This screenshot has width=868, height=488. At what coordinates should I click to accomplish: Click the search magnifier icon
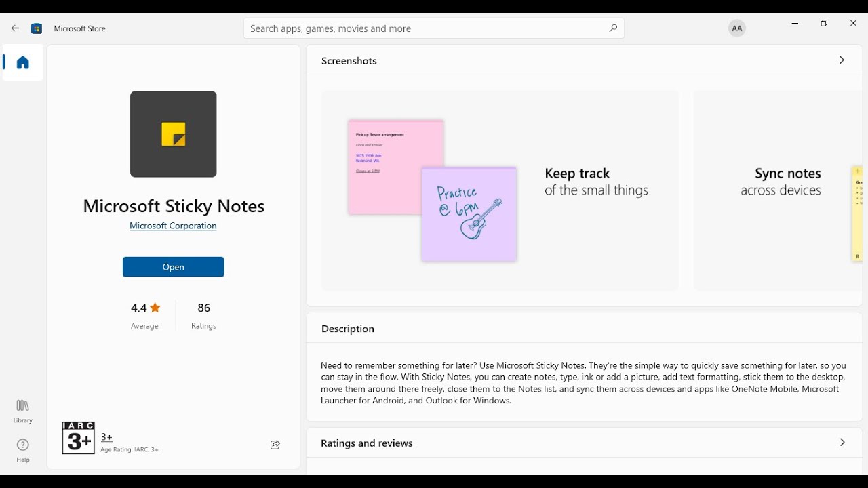(613, 28)
